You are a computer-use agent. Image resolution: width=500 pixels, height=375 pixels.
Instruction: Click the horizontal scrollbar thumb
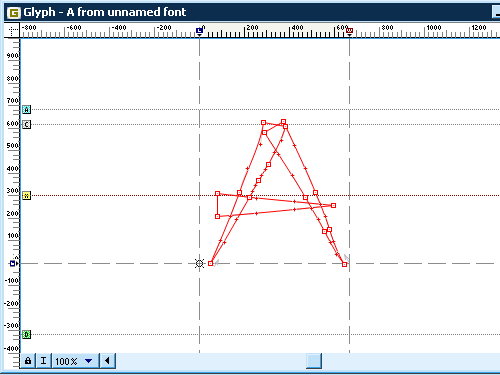[x=314, y=361]
